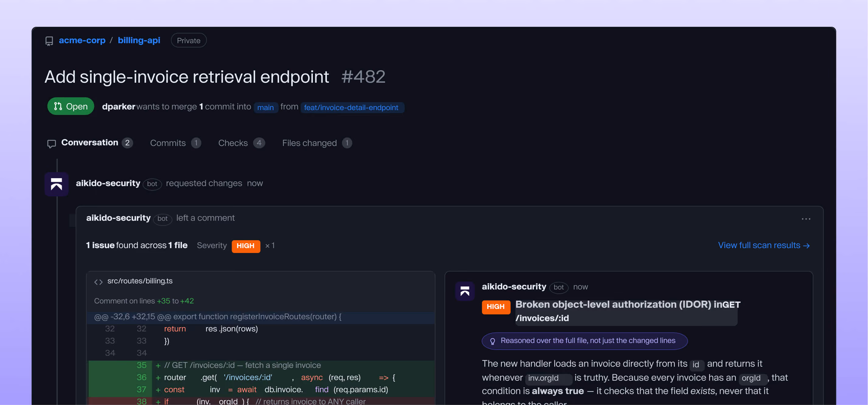Switch to the Files changed tab

coord(317,143)
